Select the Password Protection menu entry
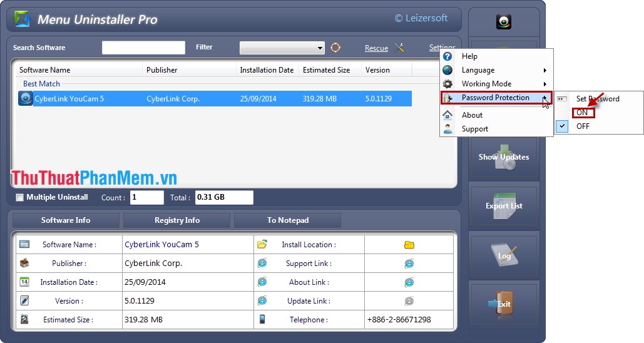The width and height of the screenshot is (644, 343). 496,98
